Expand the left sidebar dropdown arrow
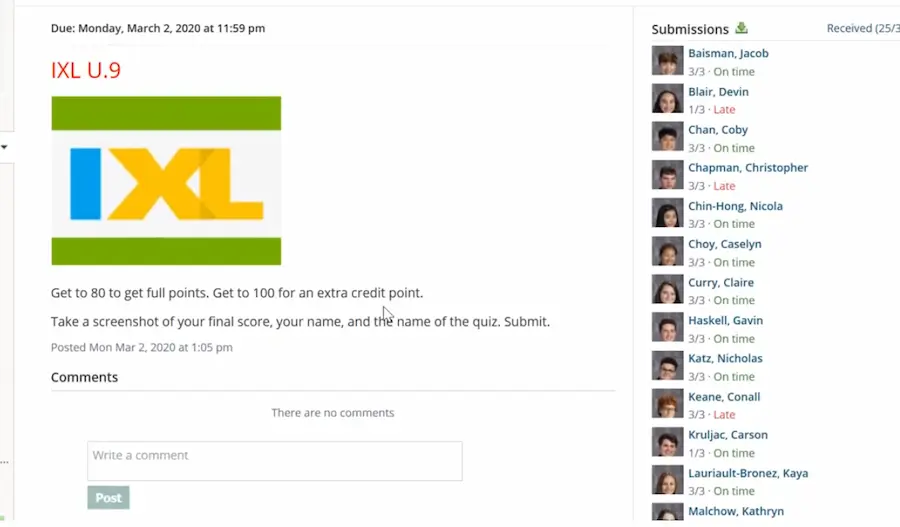Screen dimensions: 900x527 click(4, 147)
